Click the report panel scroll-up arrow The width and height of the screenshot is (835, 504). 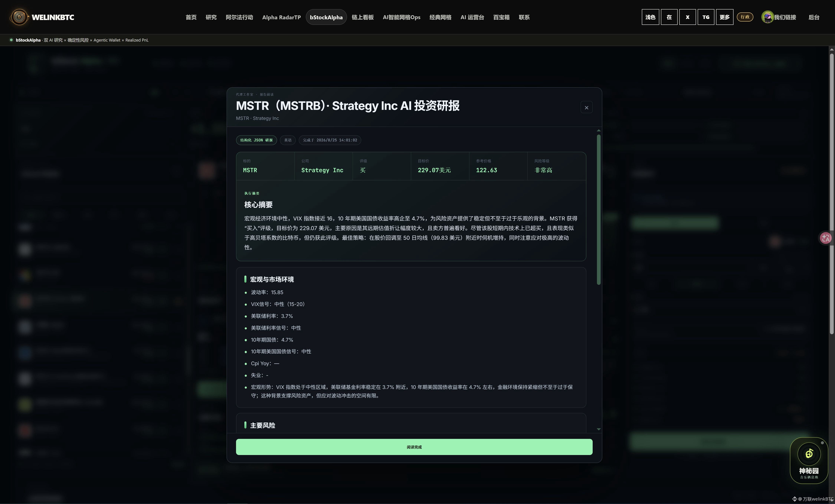(x=599, y=130)
